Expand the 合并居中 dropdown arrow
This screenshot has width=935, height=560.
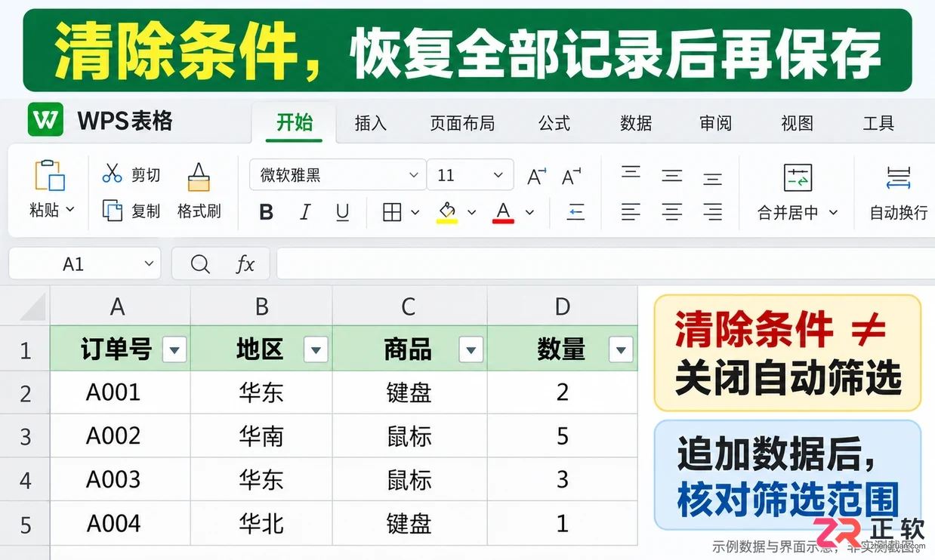click(833, 213)
